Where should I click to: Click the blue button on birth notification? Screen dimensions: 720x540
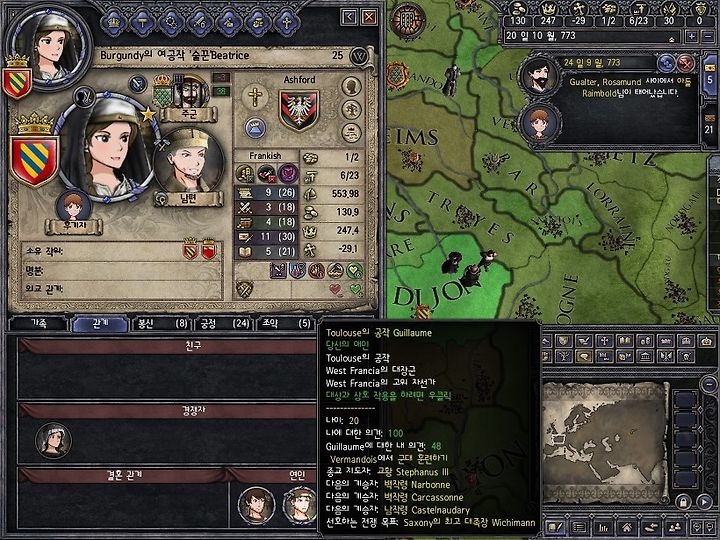click(666, 63)
